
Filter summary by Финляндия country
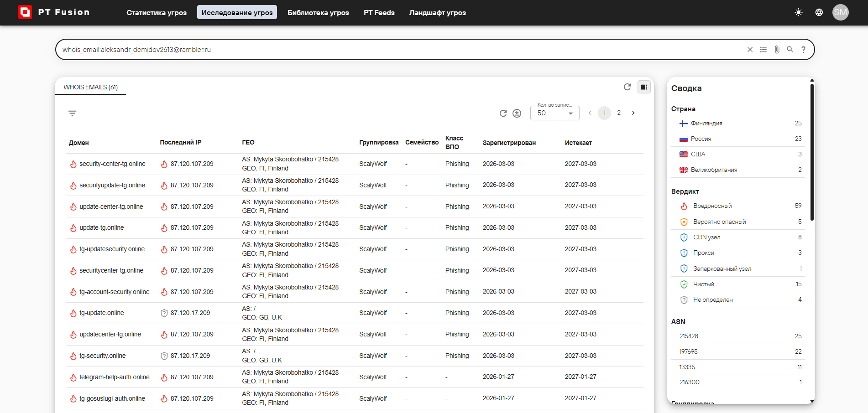[x=738, y=124]
